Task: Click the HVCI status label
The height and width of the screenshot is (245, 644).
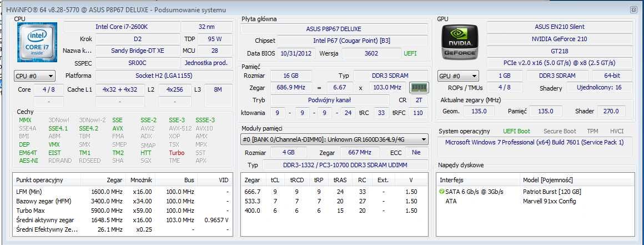Action: coord(616,131)
